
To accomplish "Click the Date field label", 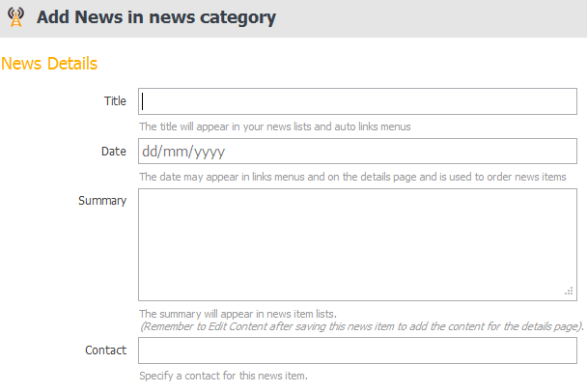I will pos(113,152).
